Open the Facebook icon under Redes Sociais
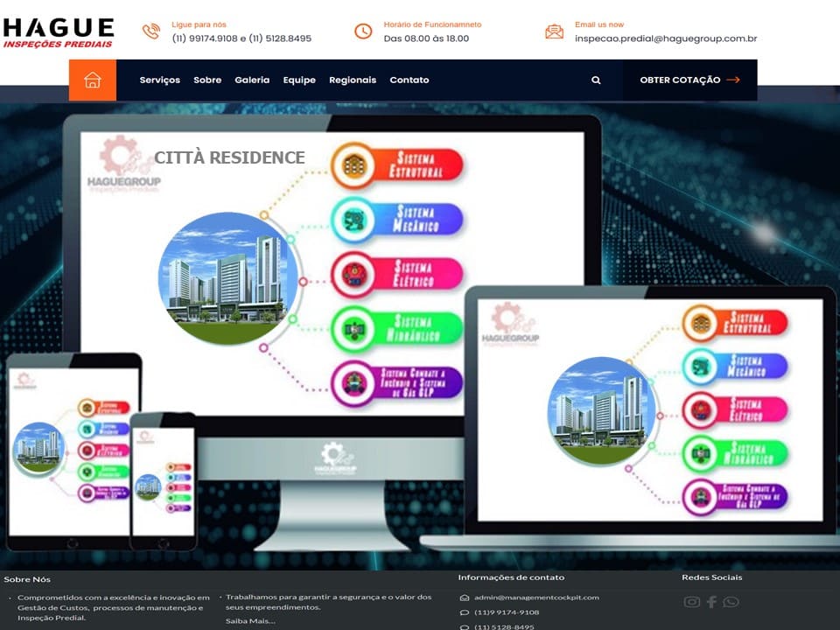This screenshot has height=630, width=840. 711,602
